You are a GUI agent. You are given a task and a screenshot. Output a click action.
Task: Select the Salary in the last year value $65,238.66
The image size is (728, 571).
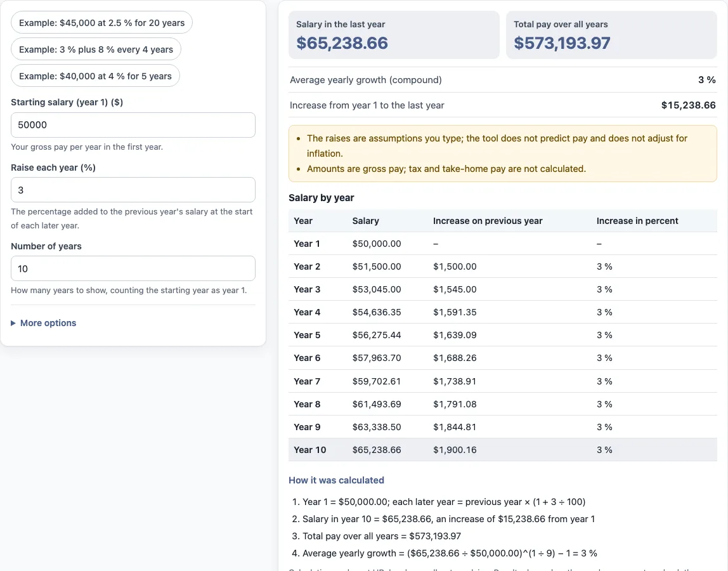click(x=342, y=43)
